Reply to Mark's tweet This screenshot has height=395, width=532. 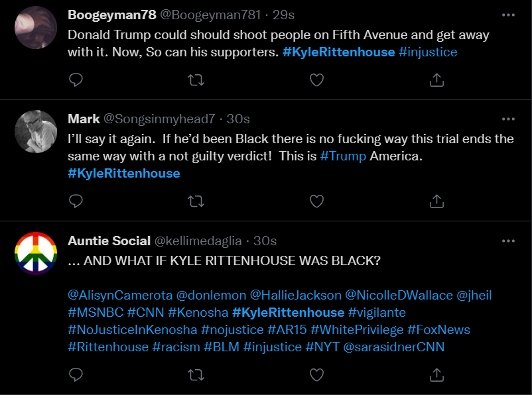[76, 200]
